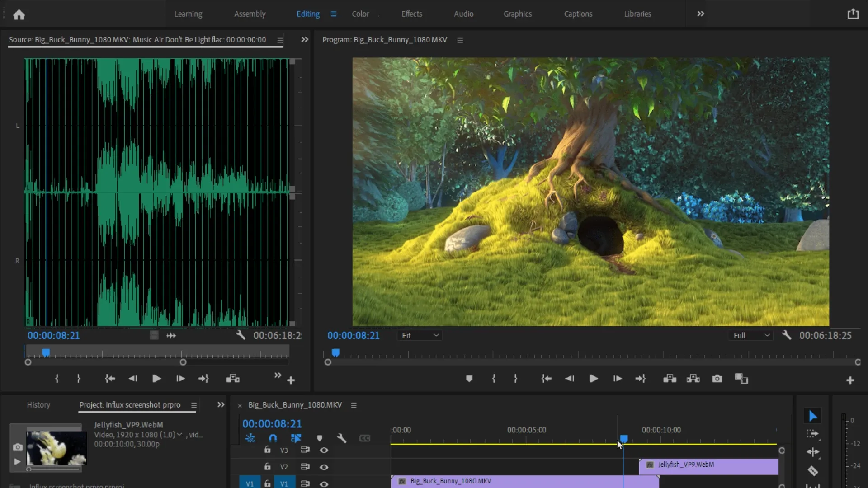Play the Program monitor video
868x488 pixels.
tap(593, 379)
